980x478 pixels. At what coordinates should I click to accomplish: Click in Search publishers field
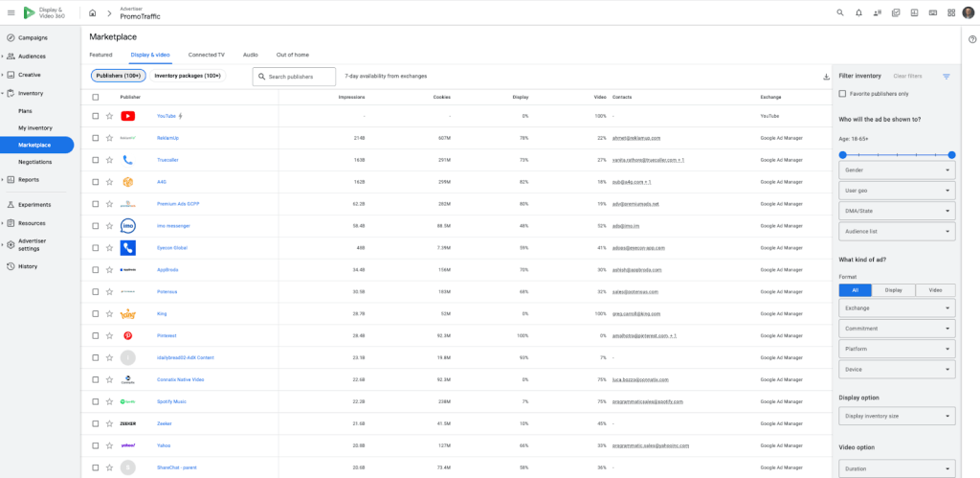click(295, 77)
